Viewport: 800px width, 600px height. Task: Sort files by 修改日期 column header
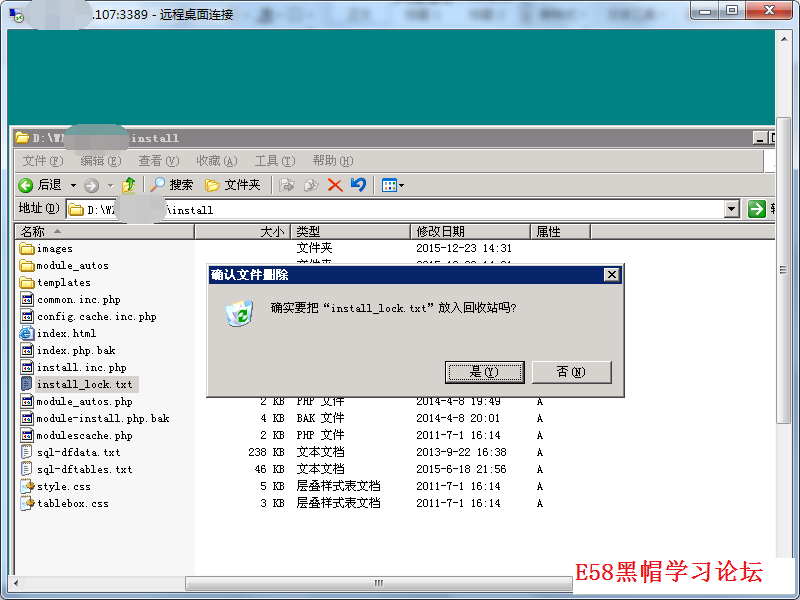coord(470,231)
